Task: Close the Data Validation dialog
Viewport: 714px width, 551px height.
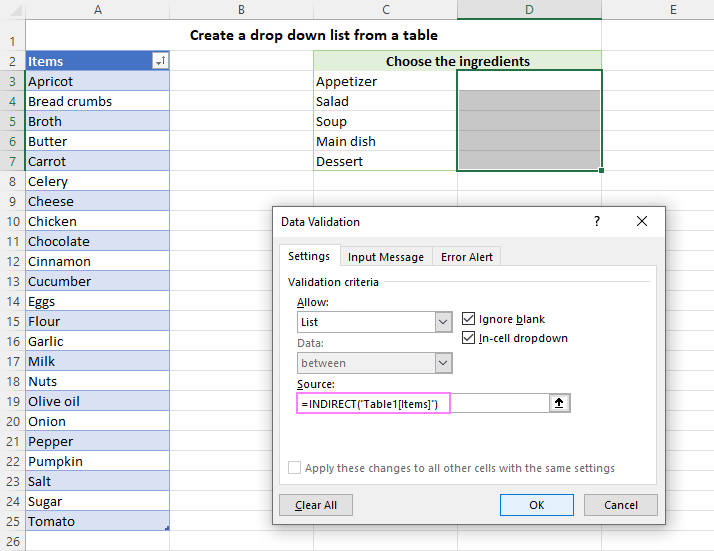Action: click(642, 221)
